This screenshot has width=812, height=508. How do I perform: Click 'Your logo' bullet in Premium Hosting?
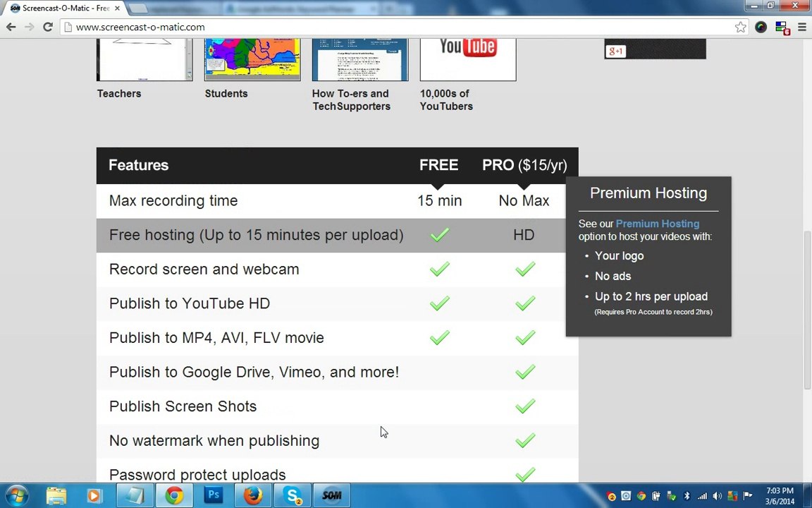tap(619, 255)
